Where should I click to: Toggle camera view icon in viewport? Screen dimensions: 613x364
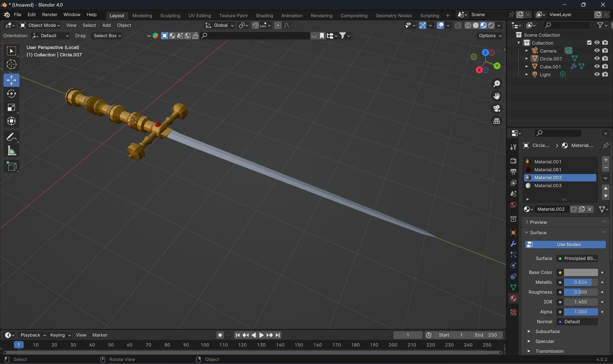pos(496,108)
